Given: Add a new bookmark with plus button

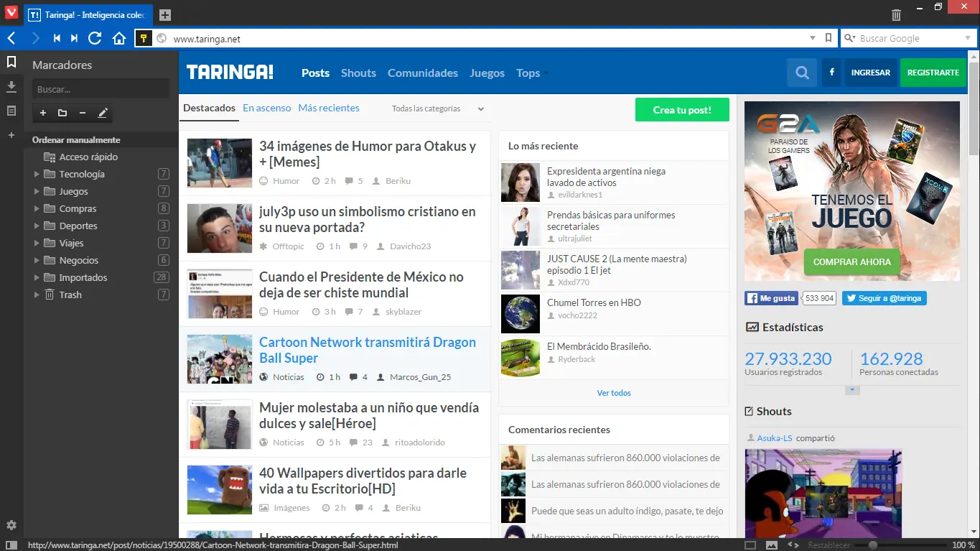Looking at the screenshot, I should (x=43, y=113).
